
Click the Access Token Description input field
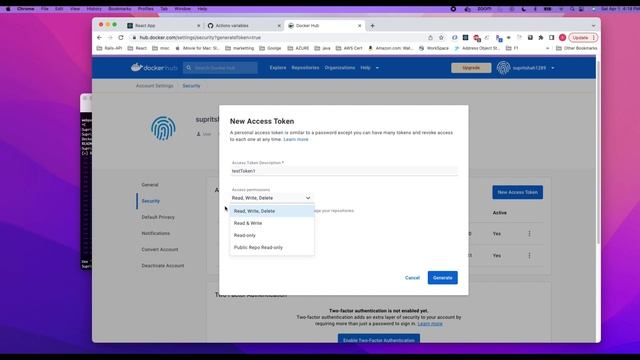pyautogui.click(x=344, y=171)
